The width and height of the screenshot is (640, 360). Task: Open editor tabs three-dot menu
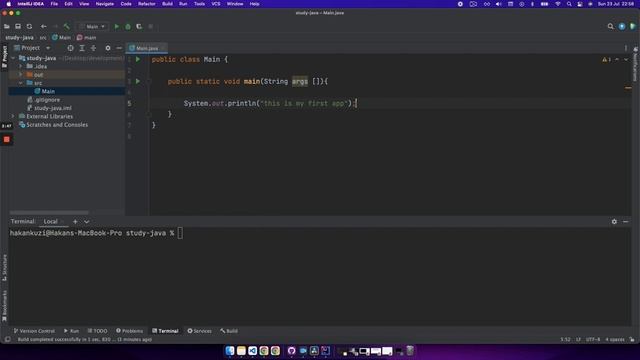(626, 48)
